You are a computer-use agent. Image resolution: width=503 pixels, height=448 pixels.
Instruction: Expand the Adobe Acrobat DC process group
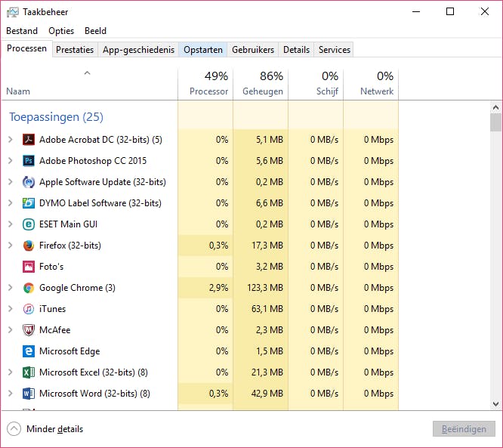coord(11,140)
